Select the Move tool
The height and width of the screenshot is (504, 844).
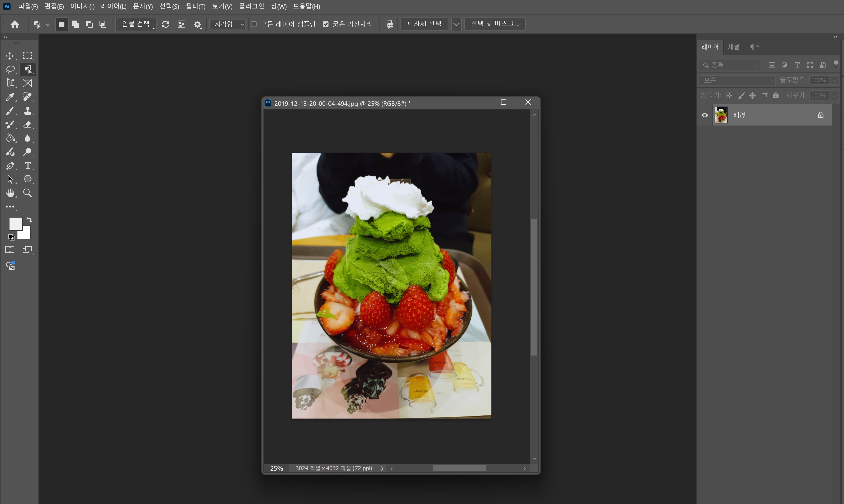(10, 56)
